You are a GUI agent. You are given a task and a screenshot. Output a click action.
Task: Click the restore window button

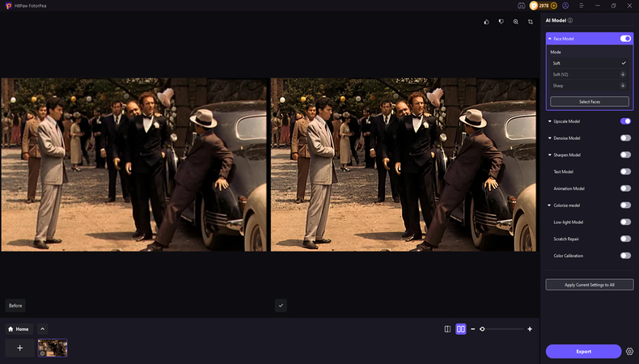coord(614,6)
